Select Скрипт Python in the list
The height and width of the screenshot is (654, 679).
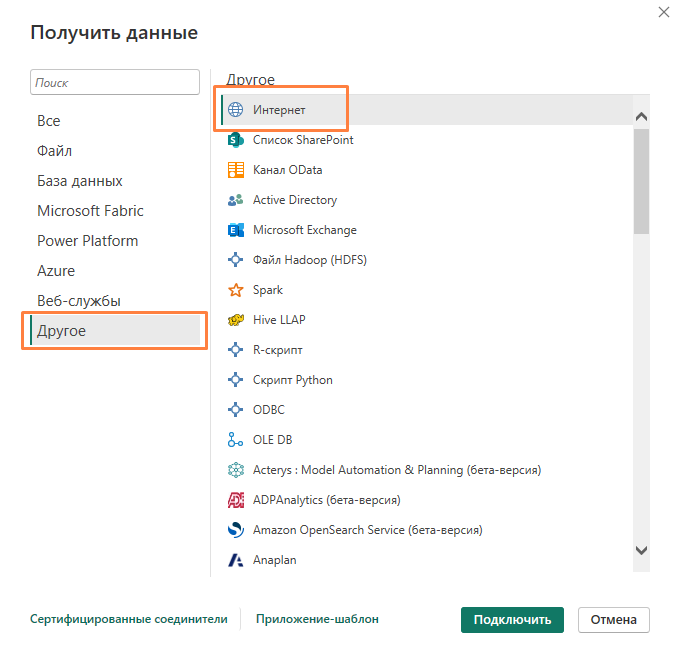click(293, 380)
